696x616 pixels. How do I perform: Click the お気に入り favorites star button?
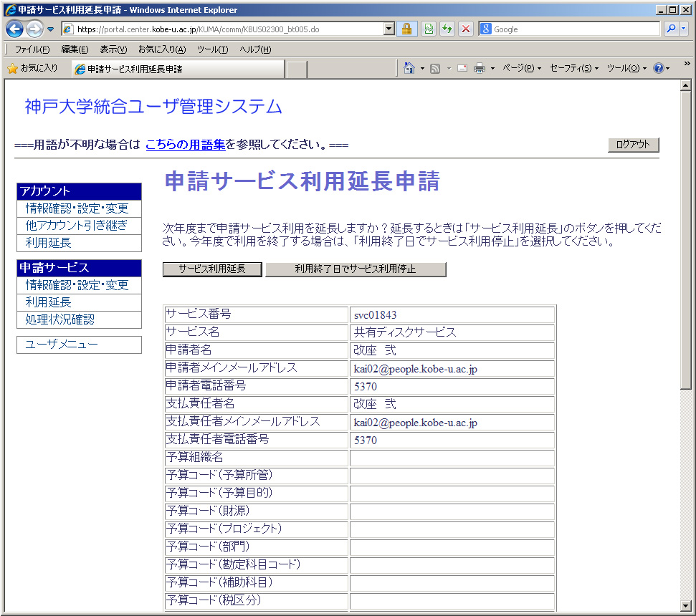click(32, 68)
